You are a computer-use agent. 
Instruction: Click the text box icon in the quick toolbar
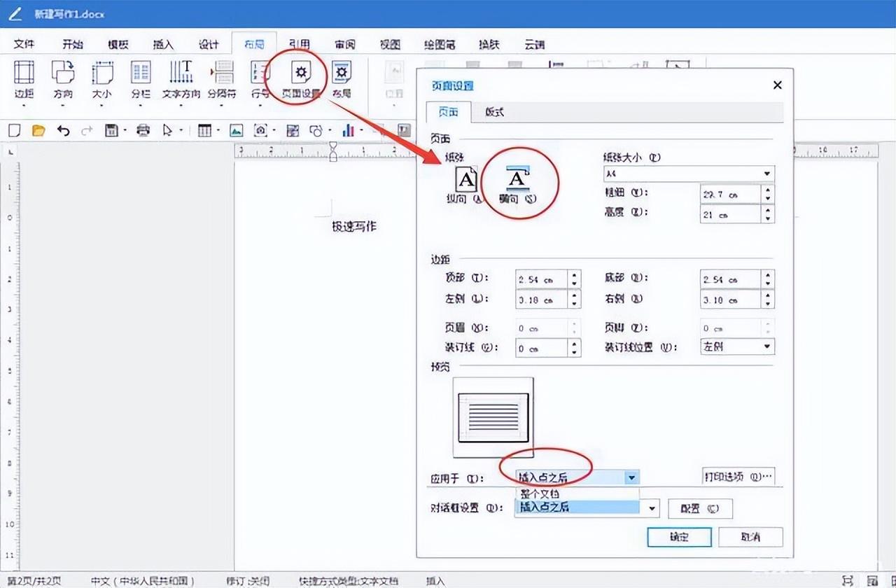point(404,129)
